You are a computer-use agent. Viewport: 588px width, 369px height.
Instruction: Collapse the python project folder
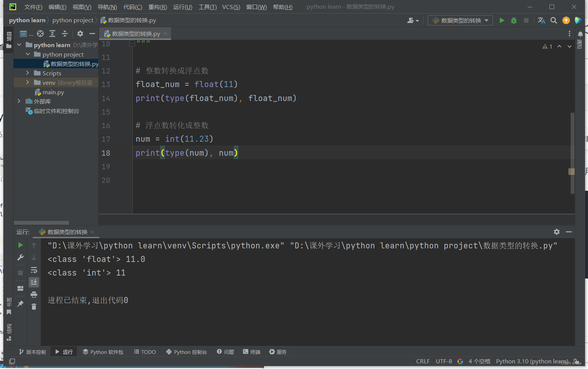point(27,54)
